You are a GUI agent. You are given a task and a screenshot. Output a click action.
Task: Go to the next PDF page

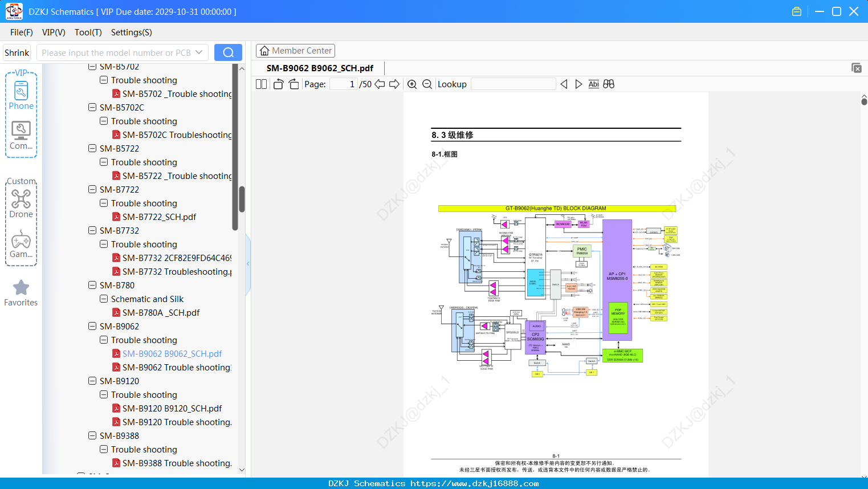tap(394, 84)
